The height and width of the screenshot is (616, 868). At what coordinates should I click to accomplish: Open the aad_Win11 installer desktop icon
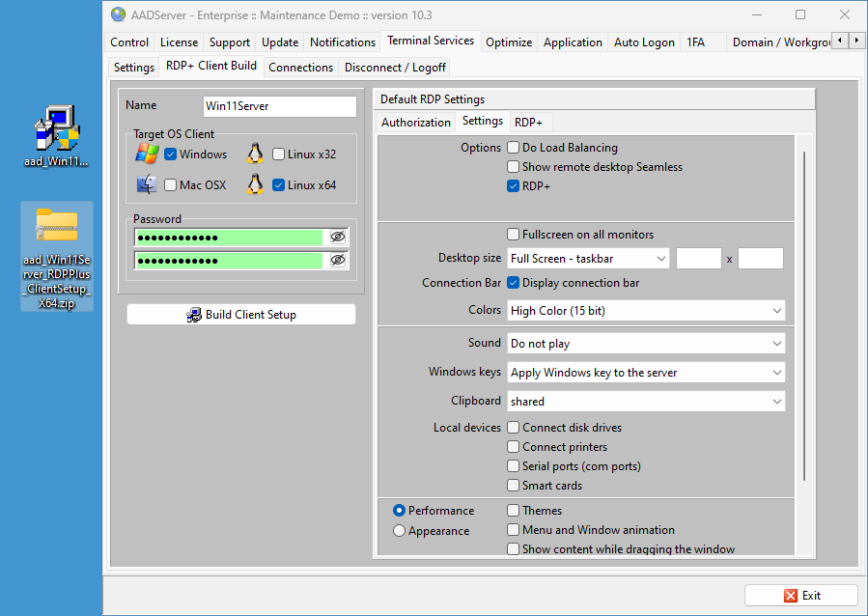click(x=56, y=129)
